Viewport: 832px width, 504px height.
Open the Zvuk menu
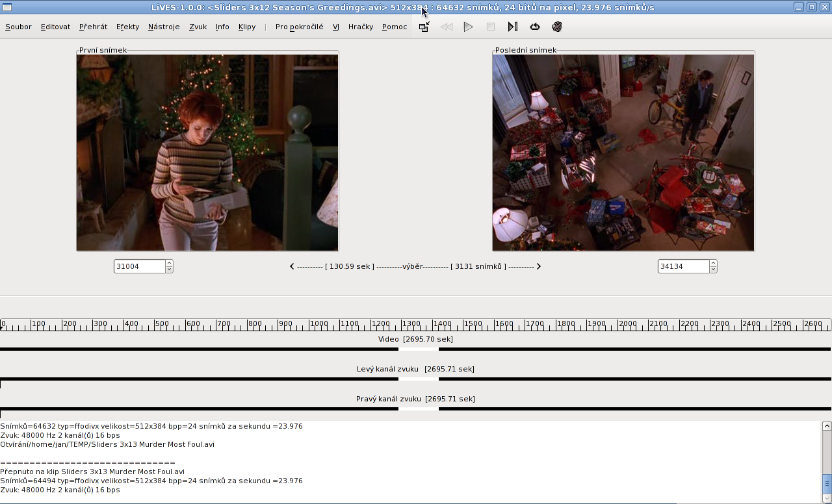(198, 27)
